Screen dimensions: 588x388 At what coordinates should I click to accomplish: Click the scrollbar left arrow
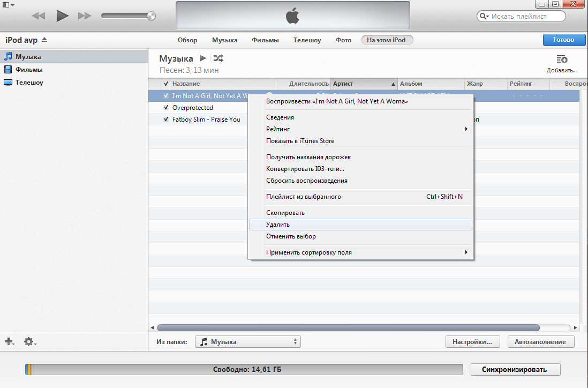pos(152,327)
